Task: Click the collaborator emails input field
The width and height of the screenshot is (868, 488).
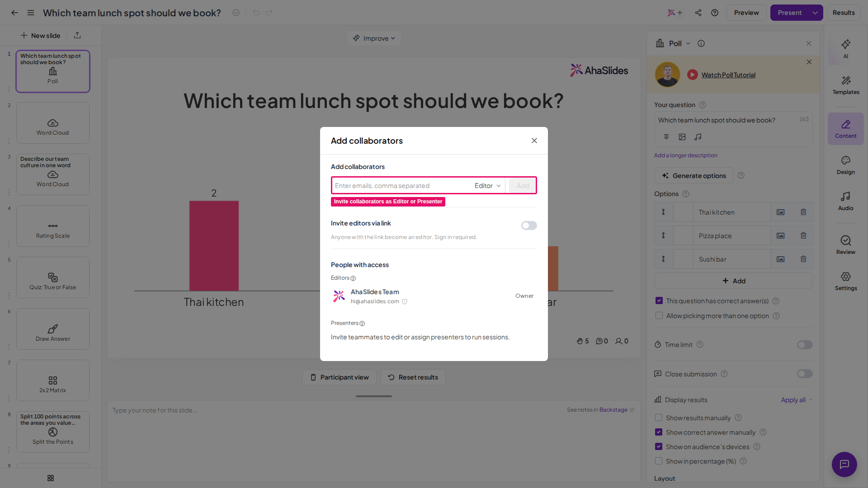Action: click(401, 186)
